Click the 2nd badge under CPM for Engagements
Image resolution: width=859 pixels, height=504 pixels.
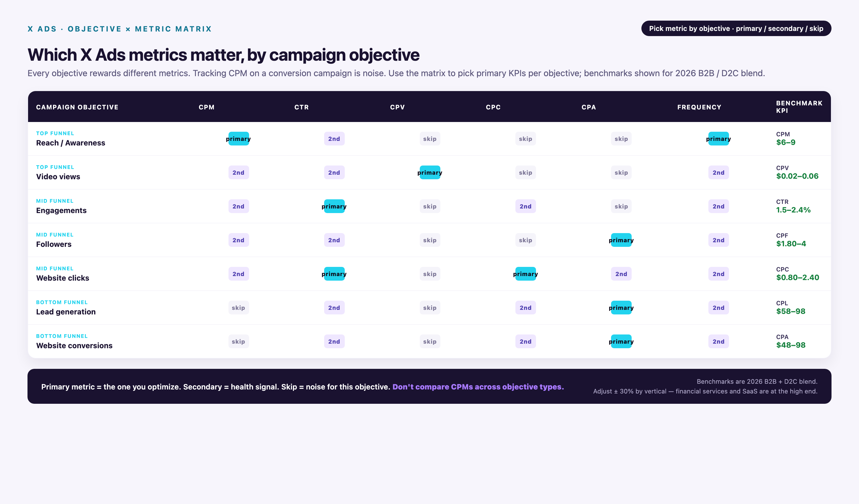tap(238, 206)
